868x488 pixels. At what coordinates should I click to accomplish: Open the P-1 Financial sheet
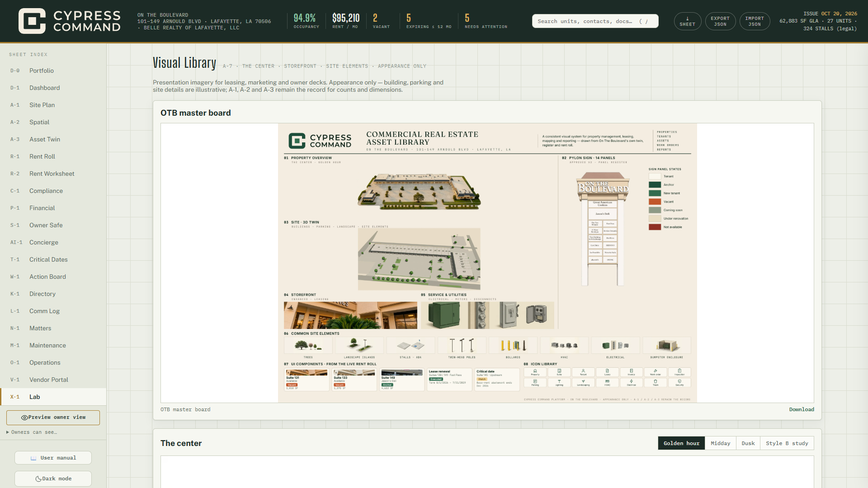tap(53, 208)
